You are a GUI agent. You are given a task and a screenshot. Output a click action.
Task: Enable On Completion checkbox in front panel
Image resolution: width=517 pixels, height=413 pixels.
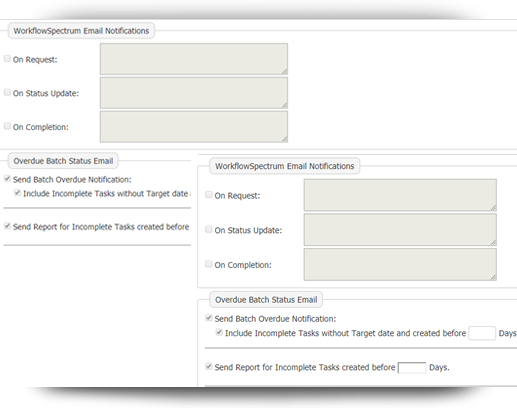tap(209, 264)
